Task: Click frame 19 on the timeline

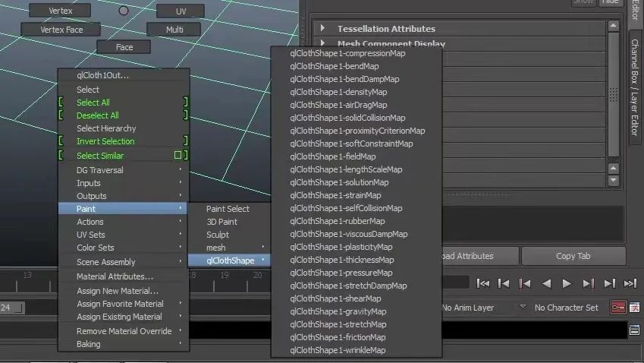Action: pos(225,275)
